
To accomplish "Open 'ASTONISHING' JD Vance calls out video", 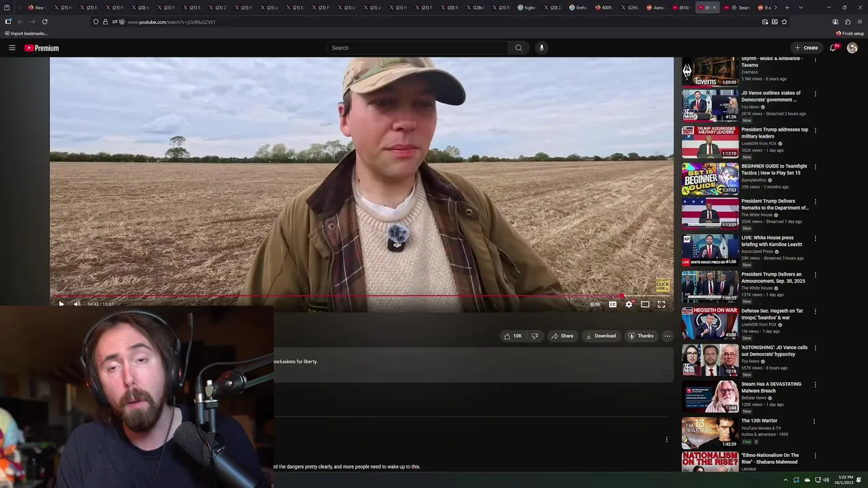I will coord(774,350).
